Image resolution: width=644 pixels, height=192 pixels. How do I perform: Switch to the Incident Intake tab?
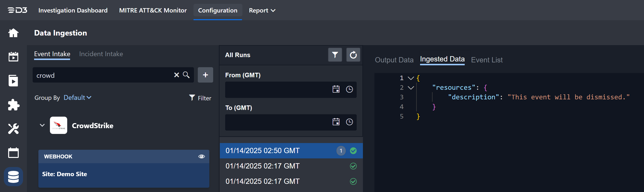[101, 54]
